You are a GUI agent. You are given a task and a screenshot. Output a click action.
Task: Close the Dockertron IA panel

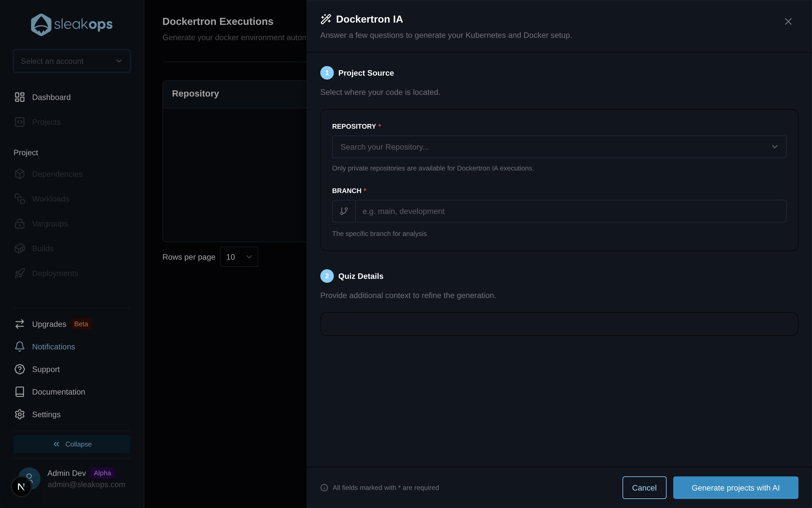click(788, 21)
